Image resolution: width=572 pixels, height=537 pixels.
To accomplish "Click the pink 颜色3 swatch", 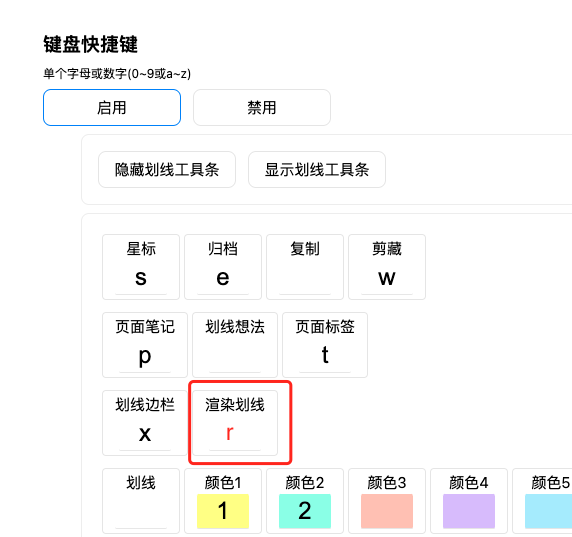I will point(387,511).
